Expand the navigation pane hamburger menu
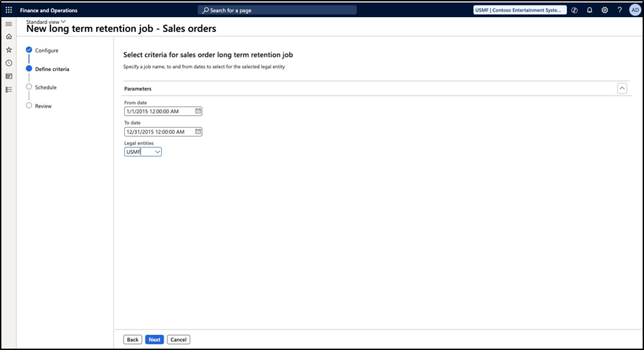This screenshot has width=644, height=350. tap(9, 24)
